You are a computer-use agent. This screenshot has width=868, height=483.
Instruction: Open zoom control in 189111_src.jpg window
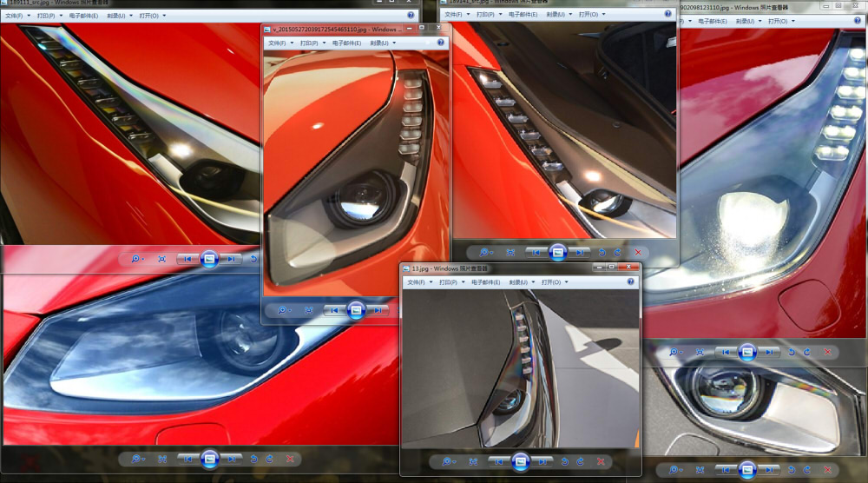pyautogui.click(x=137, y=259)
